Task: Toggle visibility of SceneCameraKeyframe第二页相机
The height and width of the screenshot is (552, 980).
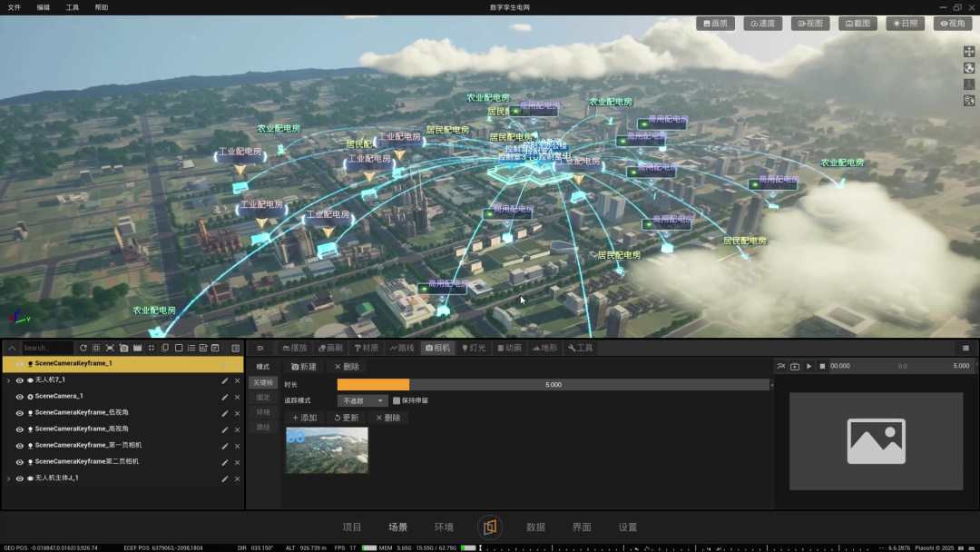Action: pos(19,462)
